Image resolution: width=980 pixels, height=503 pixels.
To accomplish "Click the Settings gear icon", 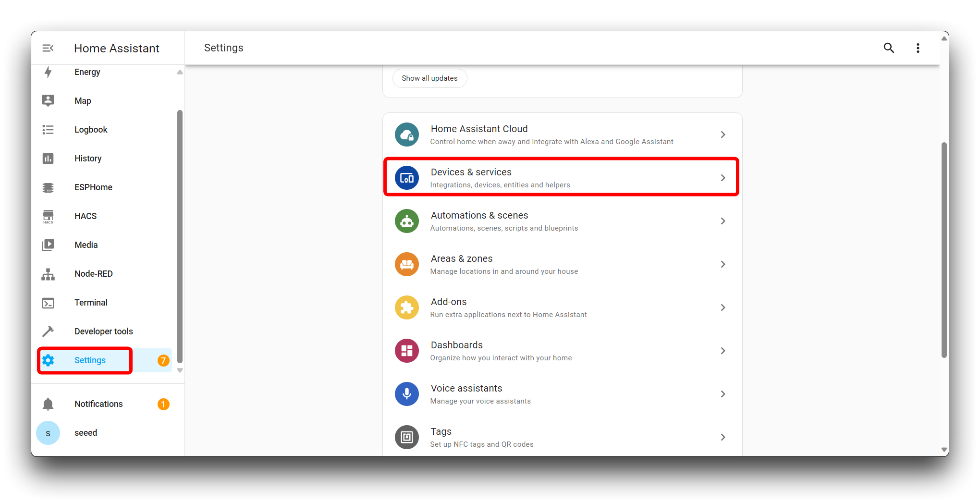I will coord(48,360).
